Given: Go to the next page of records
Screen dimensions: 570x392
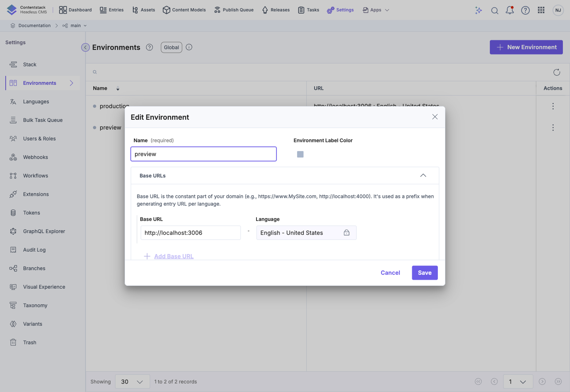Looking at the screenshot, I should (542, 381).
